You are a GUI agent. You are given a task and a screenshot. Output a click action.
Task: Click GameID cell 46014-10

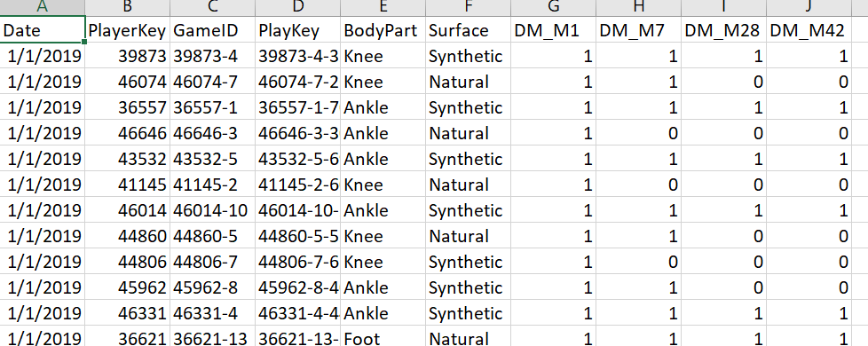click(x=213, y=210)
